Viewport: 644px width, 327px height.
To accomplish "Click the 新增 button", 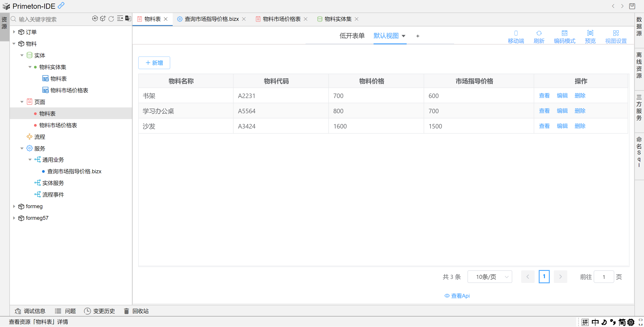I will [x=154, y=63].
